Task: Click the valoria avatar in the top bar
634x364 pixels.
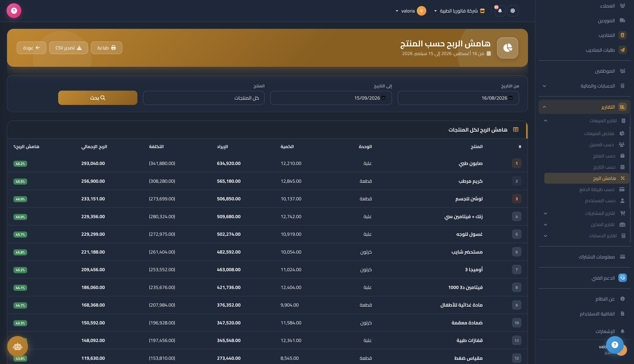Action: click(421, 11)
